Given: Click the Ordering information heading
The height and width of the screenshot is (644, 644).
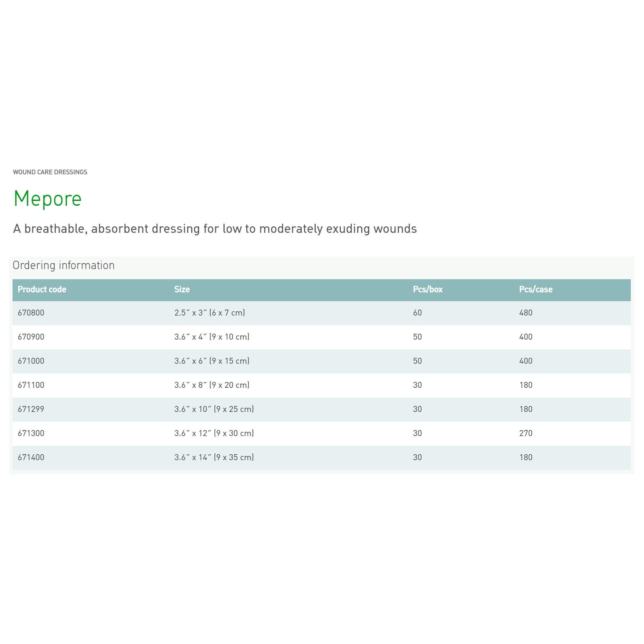Looking at the screenshot, I should 63,265.
